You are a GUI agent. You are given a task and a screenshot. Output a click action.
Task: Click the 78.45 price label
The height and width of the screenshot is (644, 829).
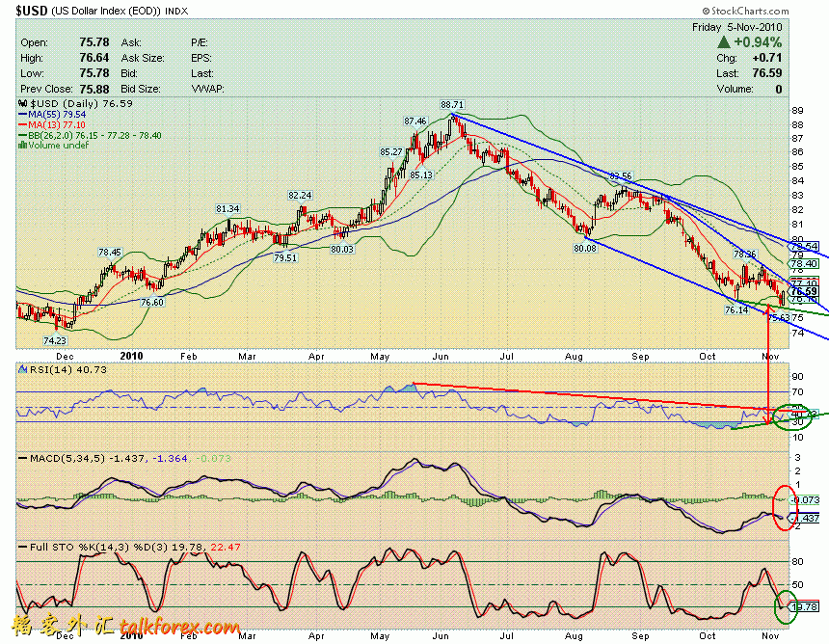pos(110,253)
